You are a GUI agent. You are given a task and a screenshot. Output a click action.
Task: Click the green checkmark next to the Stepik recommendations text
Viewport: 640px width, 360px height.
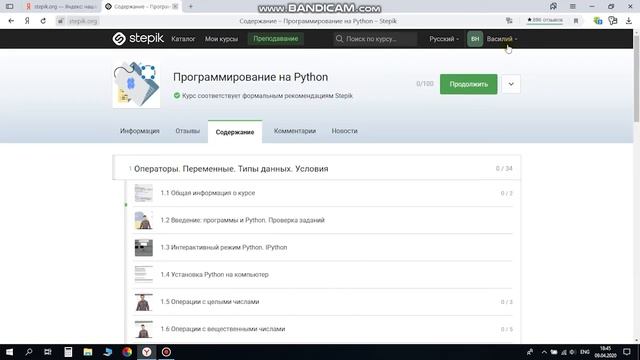click(x=177, y=96)
